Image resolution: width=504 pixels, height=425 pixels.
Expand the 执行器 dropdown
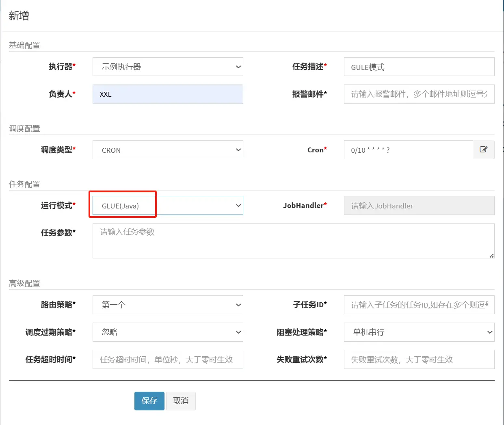pyautogui.click(x=167, y=67)
